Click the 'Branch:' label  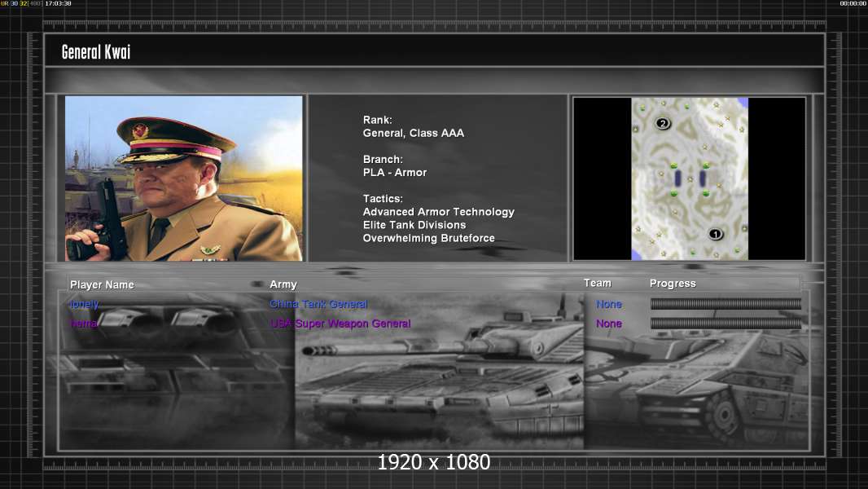coord(383,160)
